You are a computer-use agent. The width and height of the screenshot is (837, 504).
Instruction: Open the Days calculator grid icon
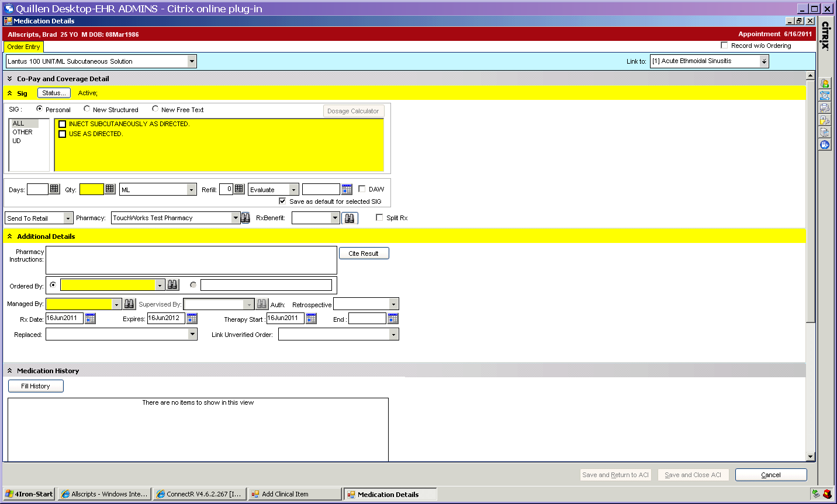54,189
